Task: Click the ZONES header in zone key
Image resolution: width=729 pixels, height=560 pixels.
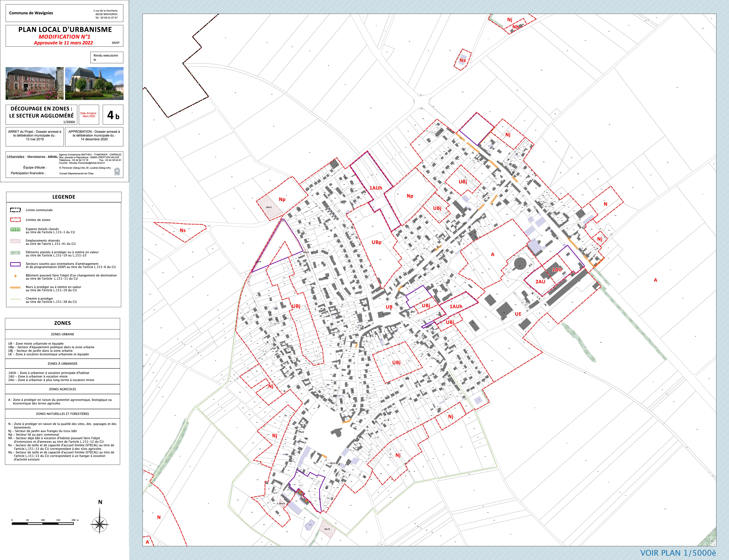Action: coord(62,323)
